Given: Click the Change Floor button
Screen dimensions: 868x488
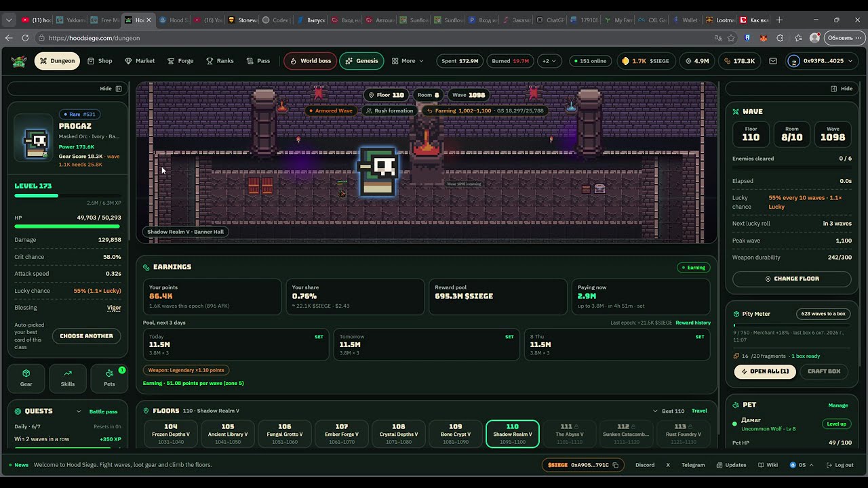Looking at the screenshot, I should tap(792, 279).
